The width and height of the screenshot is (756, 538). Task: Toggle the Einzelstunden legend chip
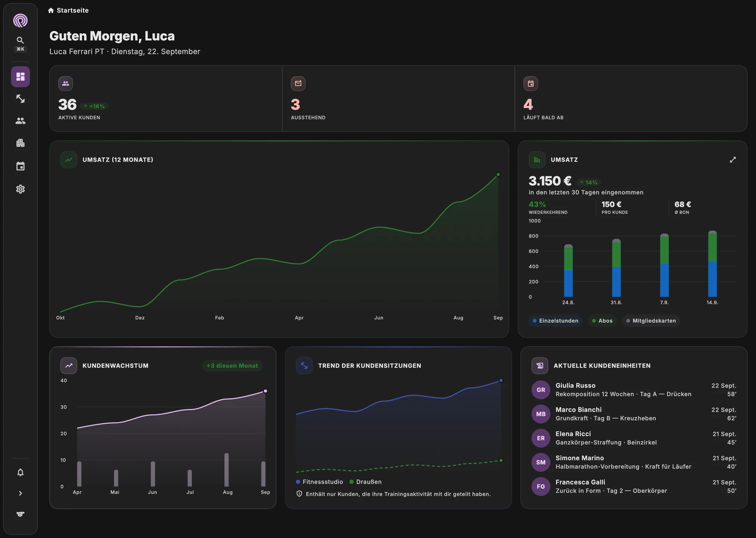(555, 321)
